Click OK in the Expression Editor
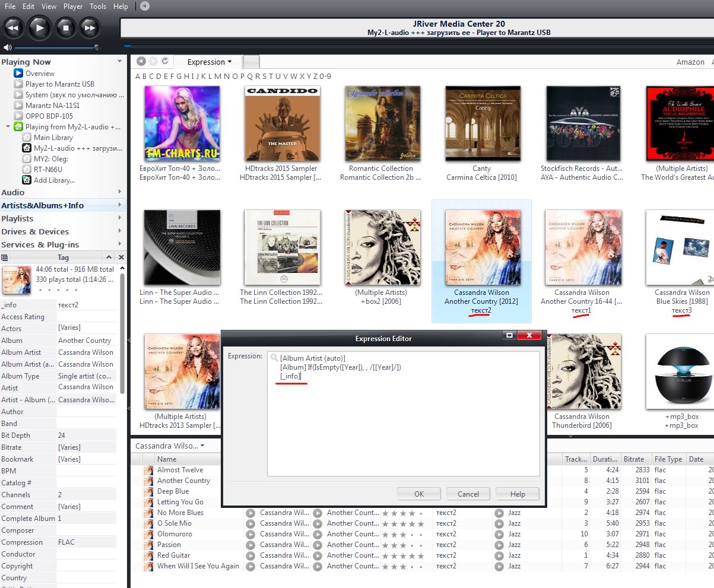Viewport: 714px width, 588px height. (x=419, y=494)
